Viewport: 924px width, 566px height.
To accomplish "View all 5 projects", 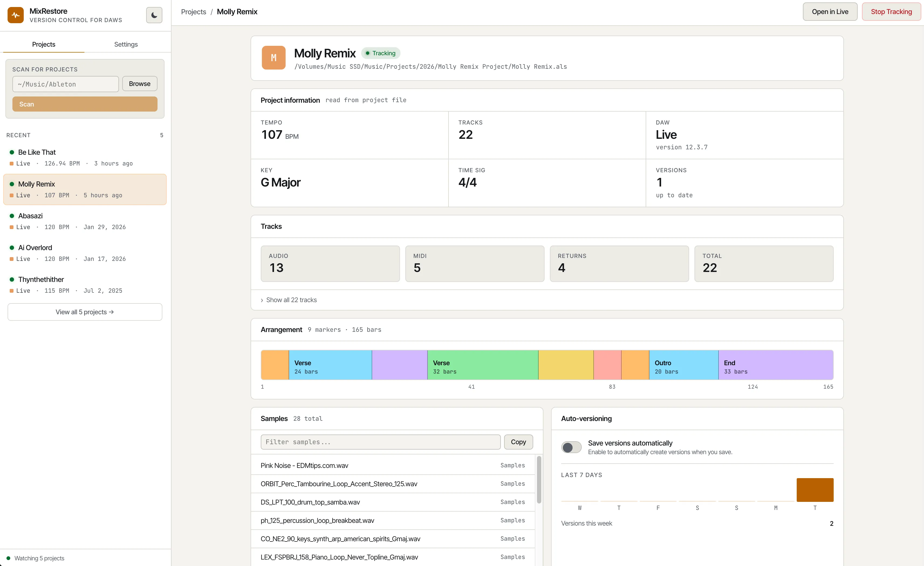I will tap(84, 312).
